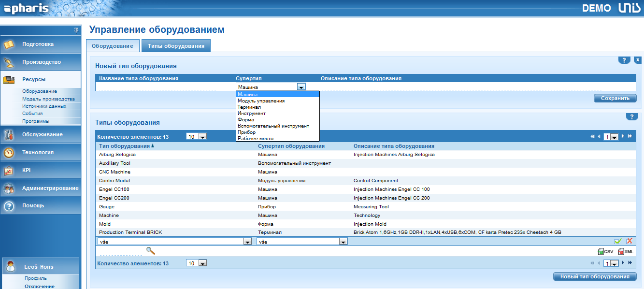
Task: Click Новый тип оборудования button
Action: point(594,277)
